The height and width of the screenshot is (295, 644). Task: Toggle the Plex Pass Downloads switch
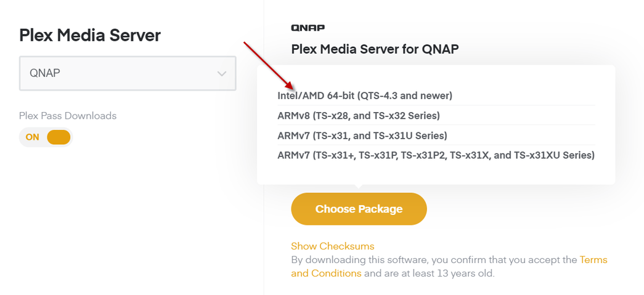tap(46, 137)
